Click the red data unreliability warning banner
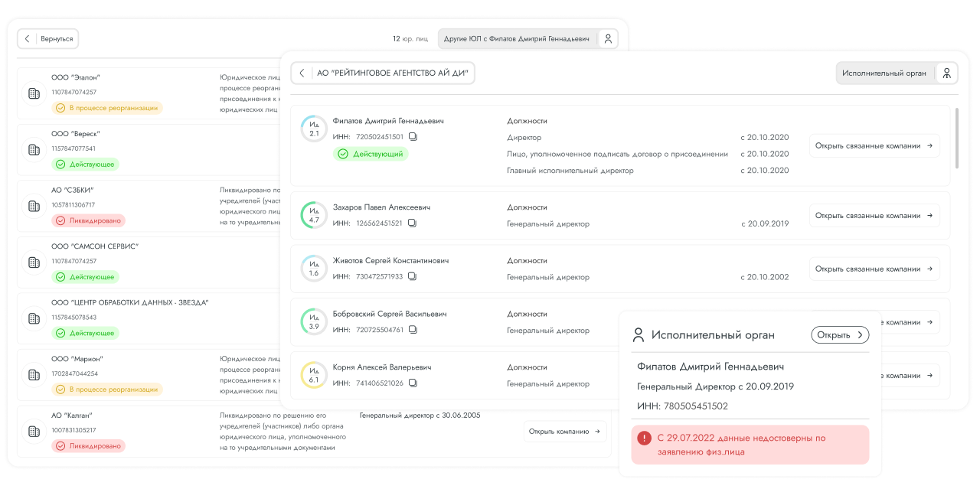This screenshot has height=489, width=980. pyautogui.click(x=750, y=445)
